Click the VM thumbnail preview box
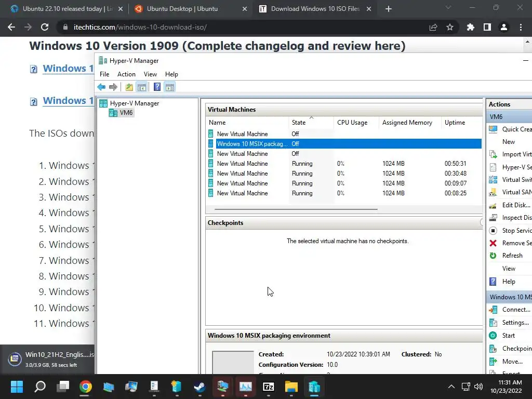Image resolution: width=532 pixels, height=399 pixels. click(x=233, y=362)
